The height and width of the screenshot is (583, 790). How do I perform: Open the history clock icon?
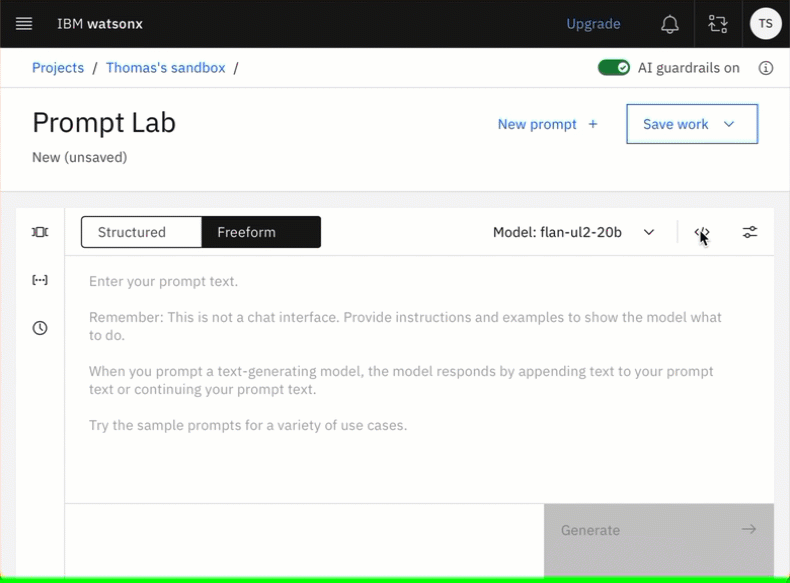40,328
